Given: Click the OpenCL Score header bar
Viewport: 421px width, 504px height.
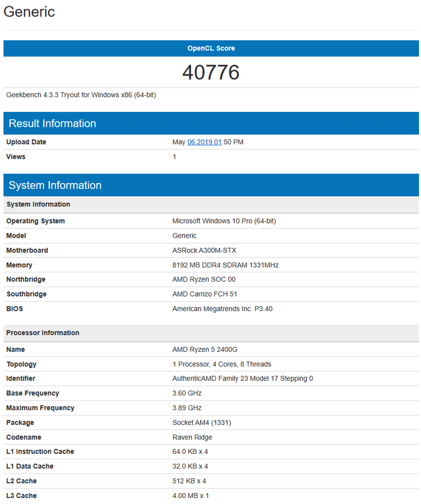Looking at the screenshot, I should tap(211, 48).
